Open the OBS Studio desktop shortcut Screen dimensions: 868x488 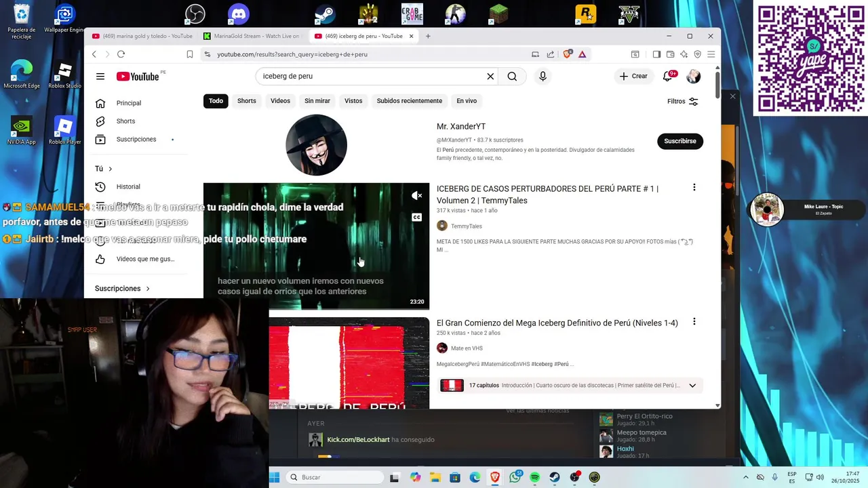(195, 14)
